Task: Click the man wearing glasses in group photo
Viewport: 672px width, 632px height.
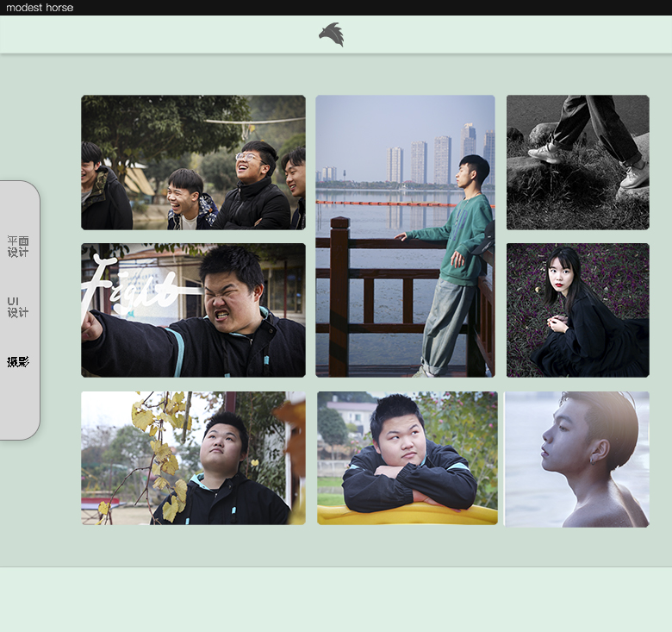Action: coord(250,164)
